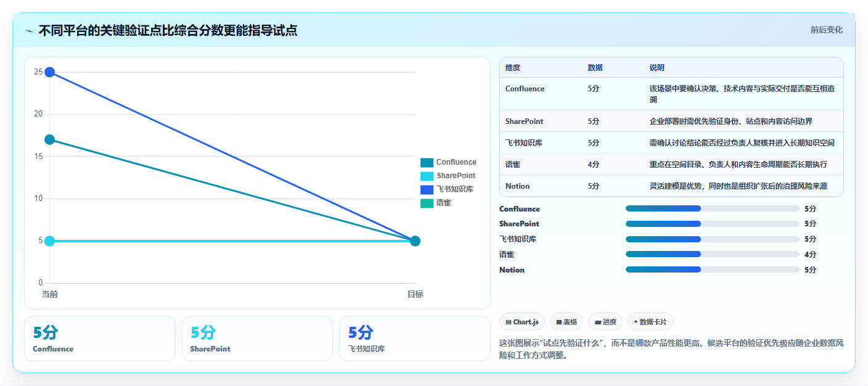Click the 数据卡片 tag
Viewport: 868px width, 386px height.
coord(650,322)
